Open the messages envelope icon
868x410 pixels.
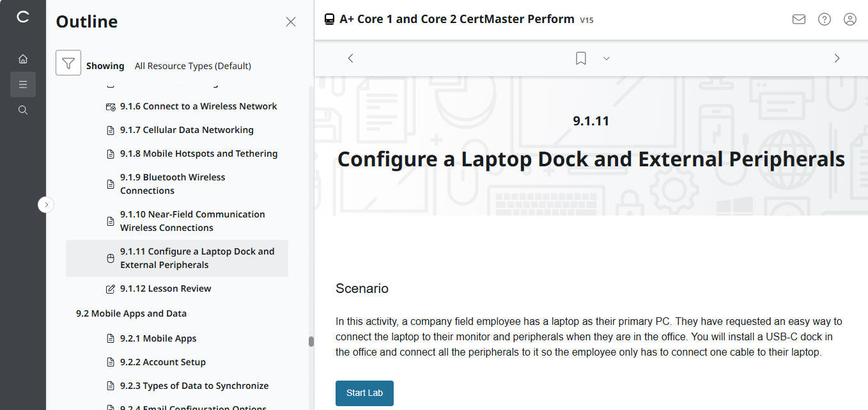point(798,19)
